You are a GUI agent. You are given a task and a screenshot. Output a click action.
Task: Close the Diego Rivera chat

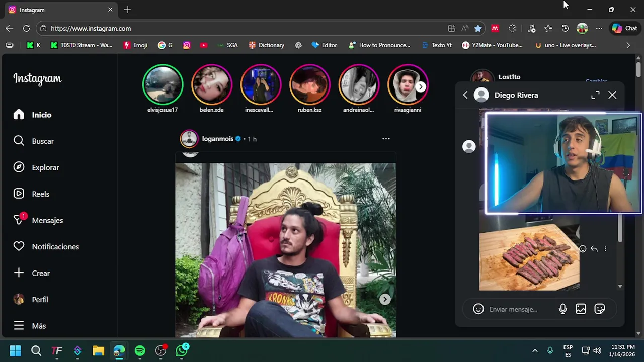(612, 95)
